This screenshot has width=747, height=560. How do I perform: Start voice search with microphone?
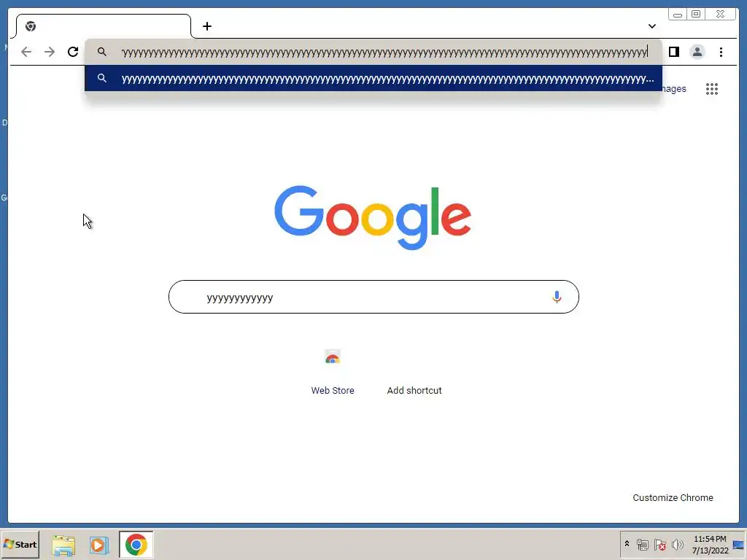click(x=557, y=297)
